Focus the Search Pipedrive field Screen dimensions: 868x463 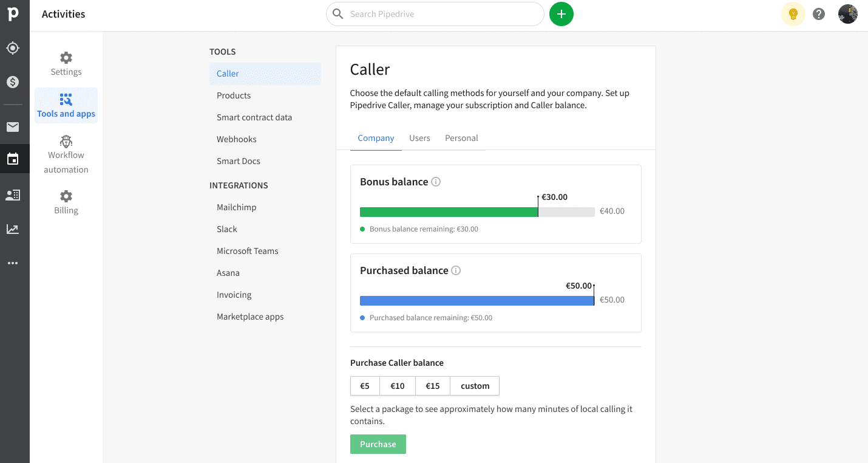click(435, 14)
